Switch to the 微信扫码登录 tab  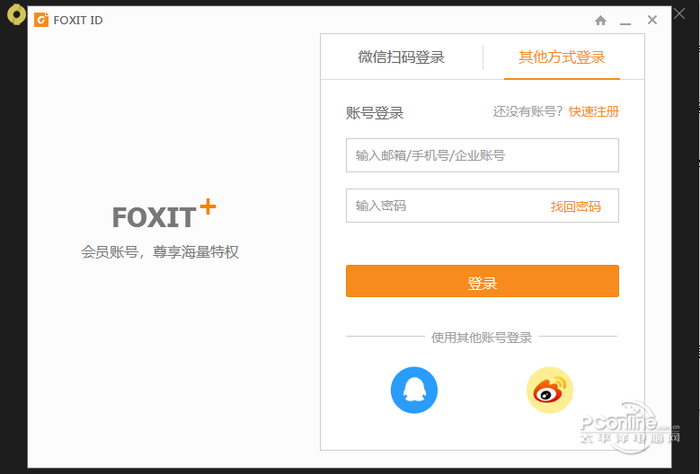click(x=401, y=57)
